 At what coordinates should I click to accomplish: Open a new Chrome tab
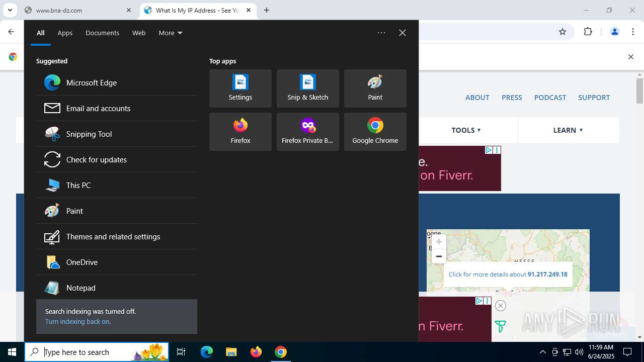[267, 10]
